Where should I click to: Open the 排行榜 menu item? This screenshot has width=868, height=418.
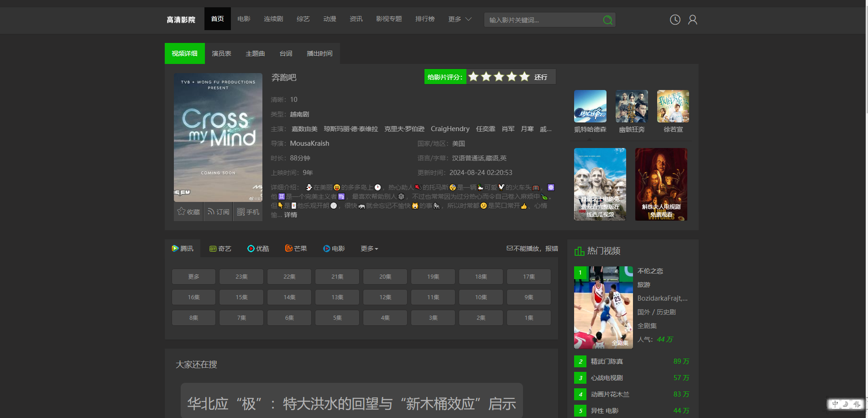point(424,19)
